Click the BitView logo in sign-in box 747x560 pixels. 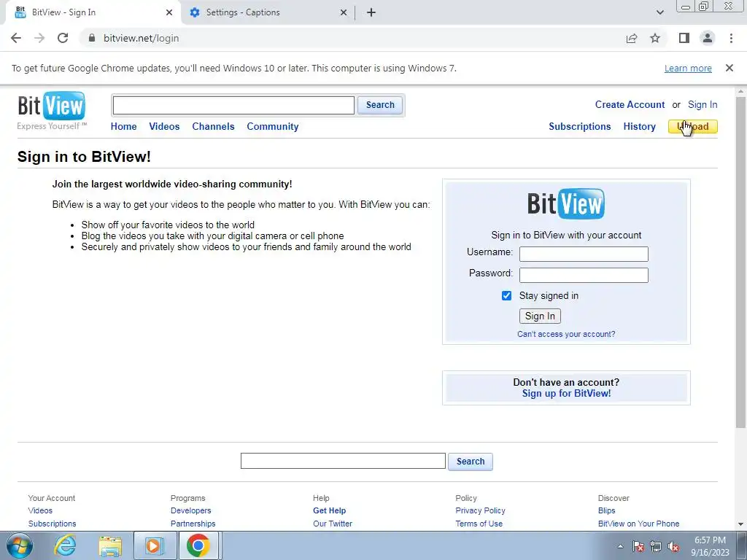pyautogui.click(x=566, y=203)
